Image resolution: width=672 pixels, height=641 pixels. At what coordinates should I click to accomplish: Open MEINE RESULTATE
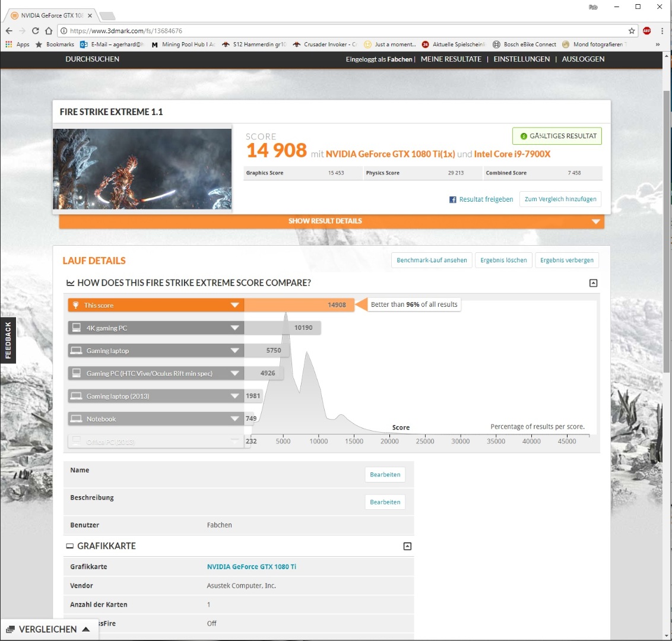tap(451, 59)
